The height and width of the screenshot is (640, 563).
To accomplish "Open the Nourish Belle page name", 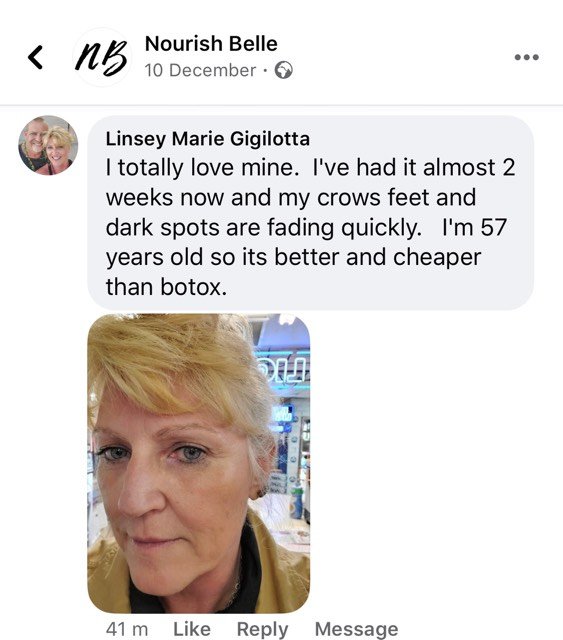I will click(x=211, y=44).
